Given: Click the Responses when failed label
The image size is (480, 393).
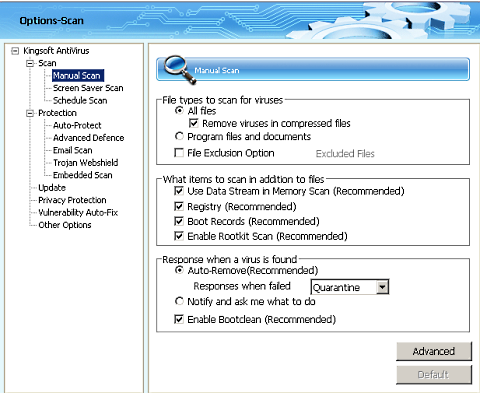Looking at the screenshot, I should [x=242, y=286].
